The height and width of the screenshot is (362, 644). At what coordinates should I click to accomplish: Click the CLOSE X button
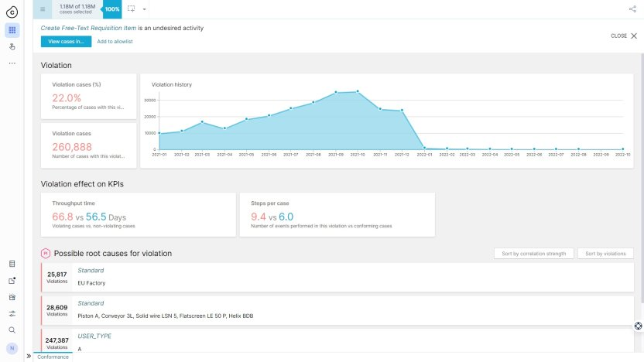[624, 36]
